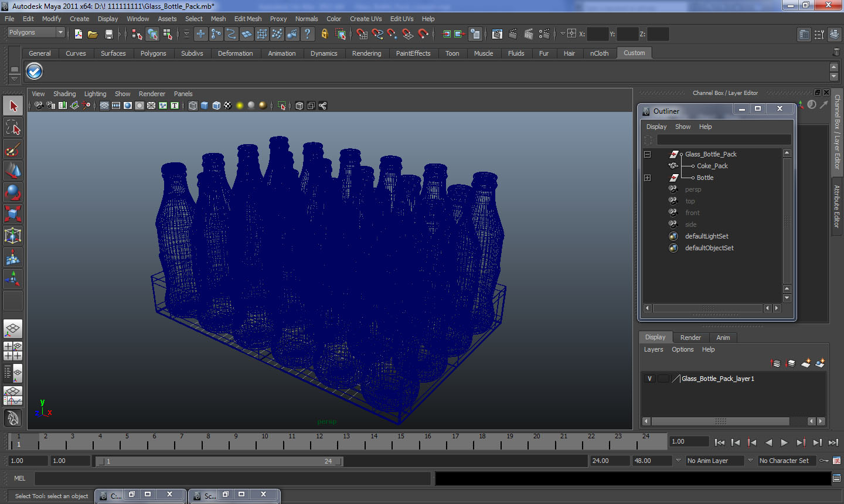Pick the Rotate tool sphere icon
Screen dimensions: 844x504
(x=13, y=192)
